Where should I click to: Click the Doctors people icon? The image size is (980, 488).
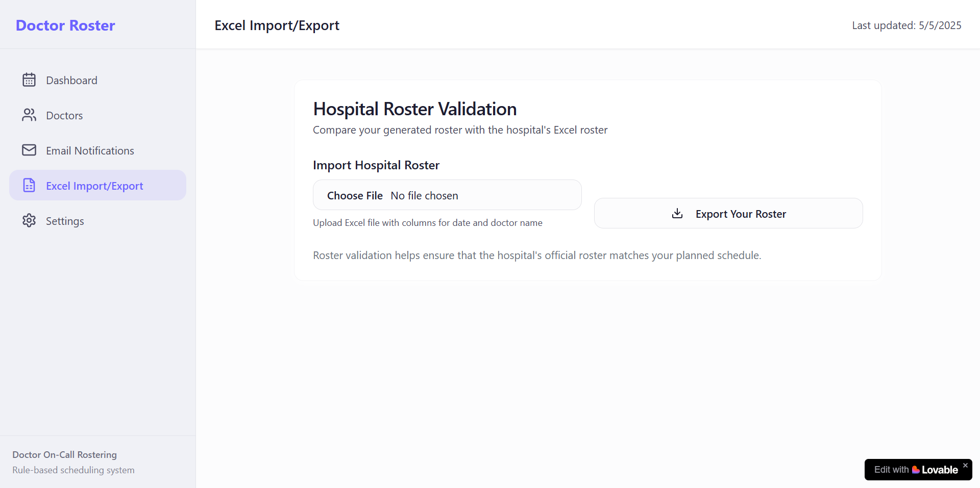[29, 115]
